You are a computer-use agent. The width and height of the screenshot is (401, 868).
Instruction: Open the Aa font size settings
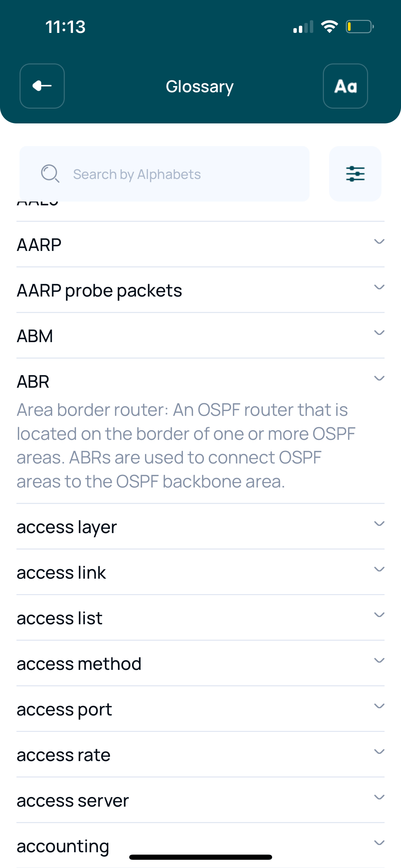point(345,86)
